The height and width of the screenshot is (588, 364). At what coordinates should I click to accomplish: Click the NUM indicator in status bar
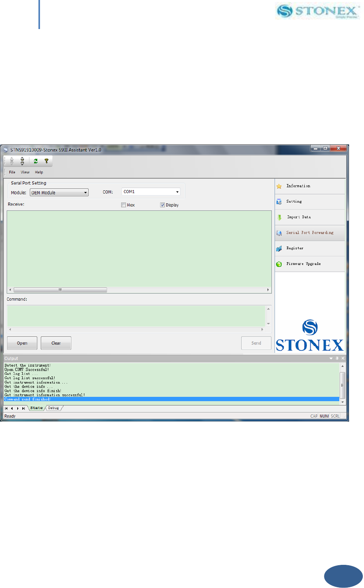click(324, 416)
